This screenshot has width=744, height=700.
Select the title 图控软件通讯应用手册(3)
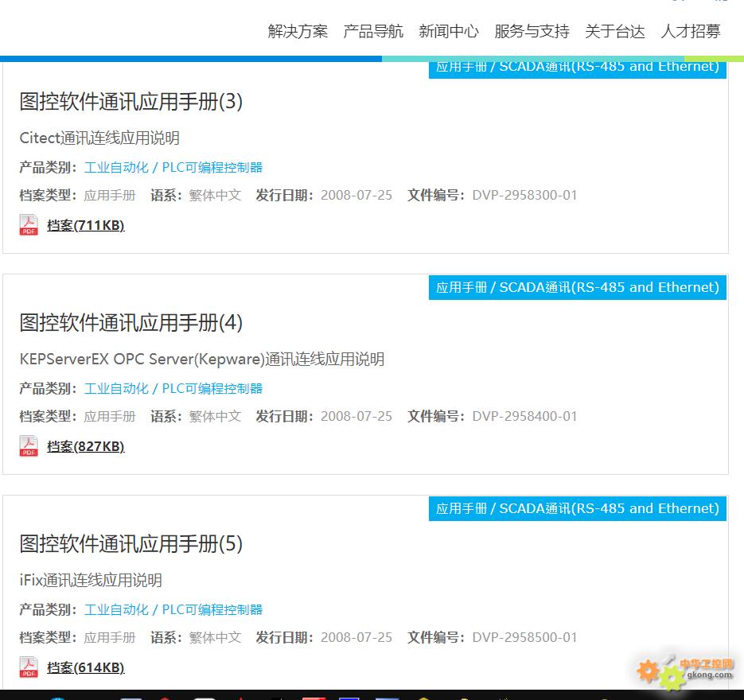[x=131, y=102]
